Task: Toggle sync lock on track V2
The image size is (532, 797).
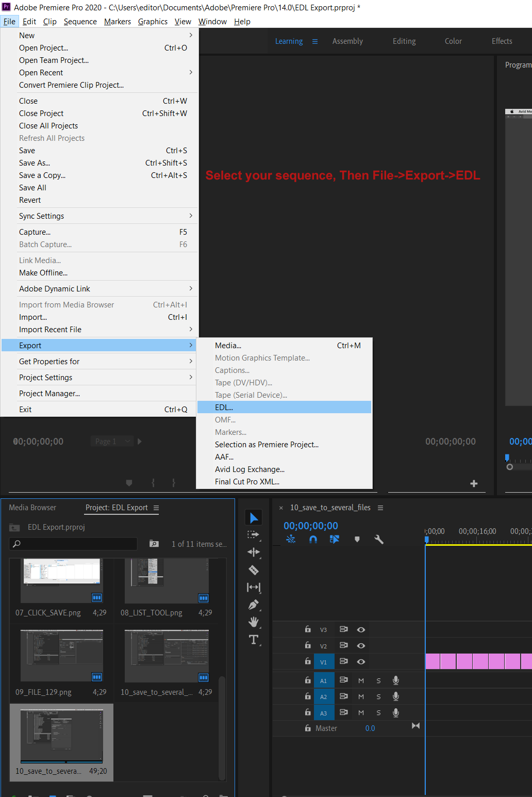Action: [x=343, y=645]
